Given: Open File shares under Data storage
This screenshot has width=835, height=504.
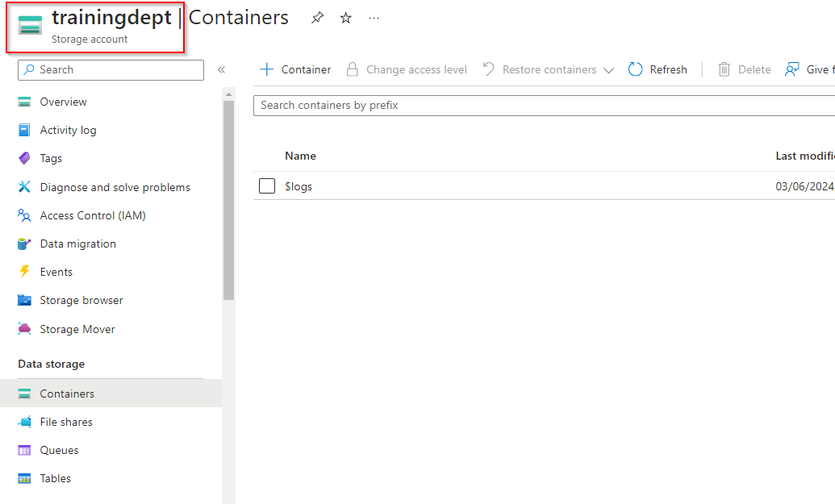Looking at the screenshot, I should point(66,422).
